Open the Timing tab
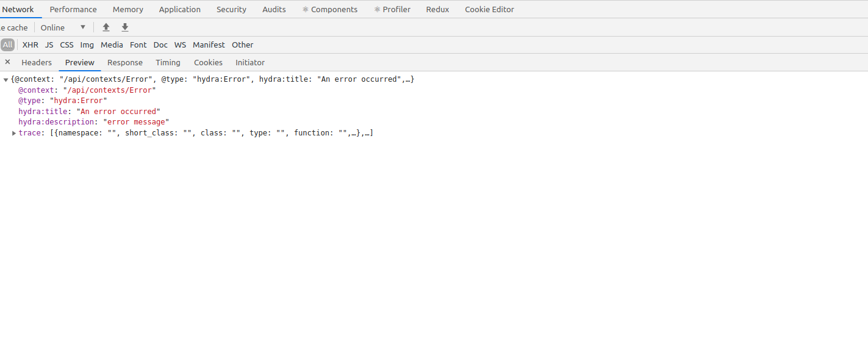The image size is (868, 352). click(168, 62)
